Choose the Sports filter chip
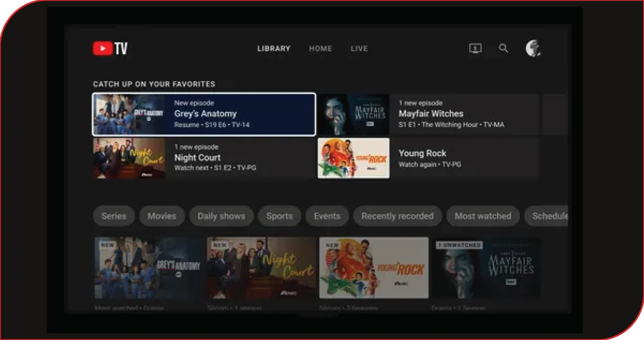 pos(280,216)
